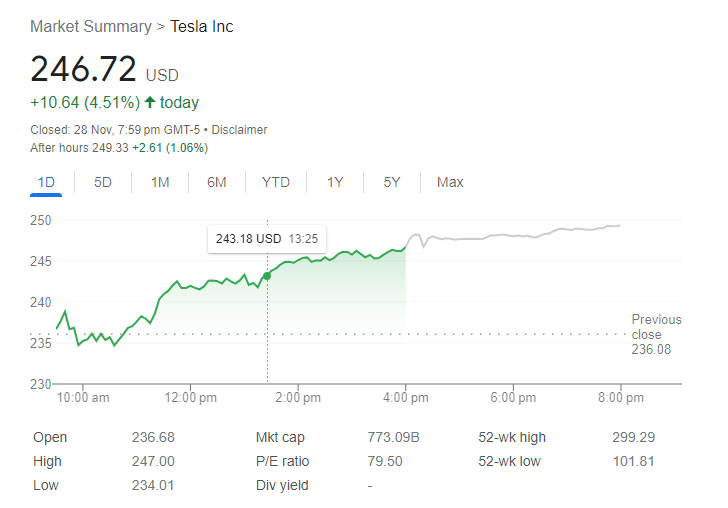
Task: Click the Previous close 236.08 label
Action: click(x=656, y=334)
